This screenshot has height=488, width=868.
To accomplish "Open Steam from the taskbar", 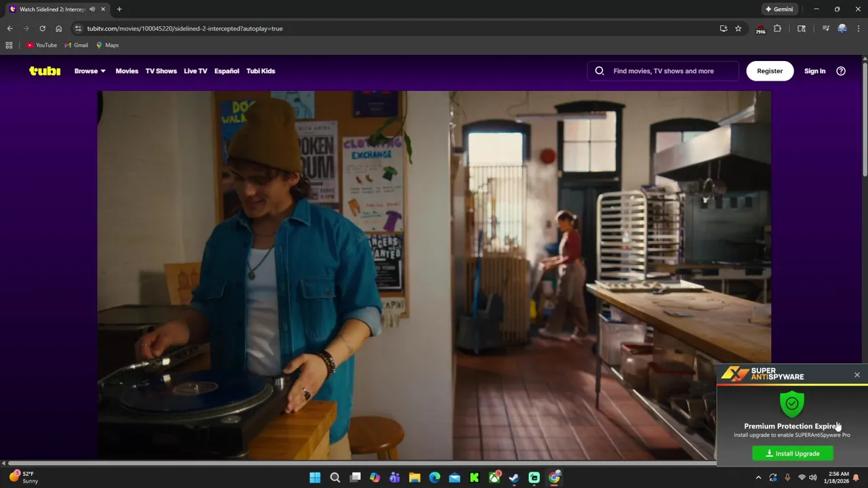I will click(x=514, y=478).
